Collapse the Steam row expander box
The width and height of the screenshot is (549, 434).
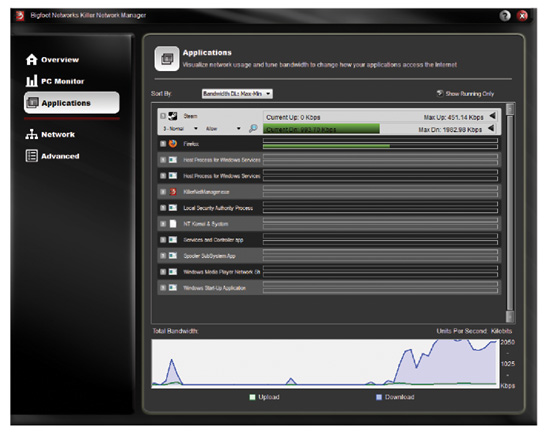pyautogui.click(x=163, y=116)
